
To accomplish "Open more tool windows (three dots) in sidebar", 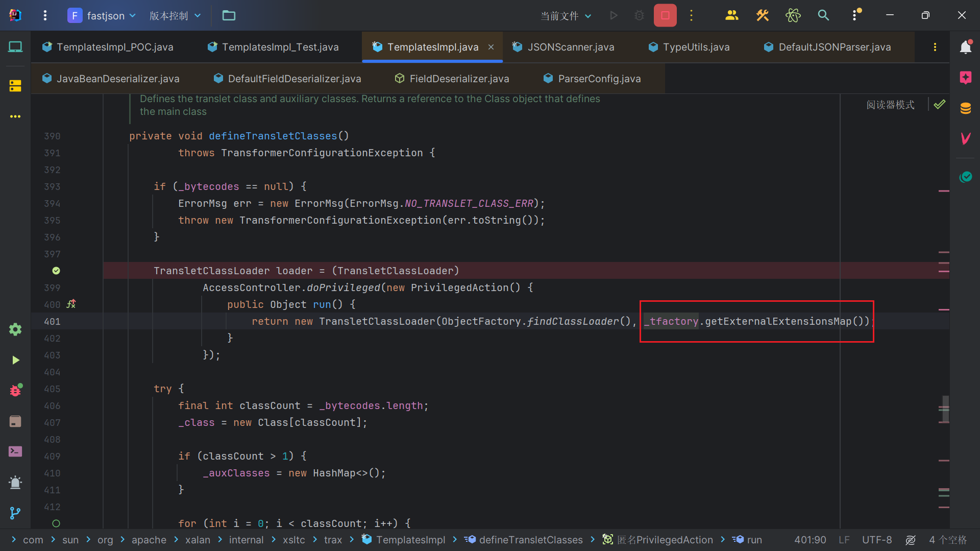I will 15,116.
